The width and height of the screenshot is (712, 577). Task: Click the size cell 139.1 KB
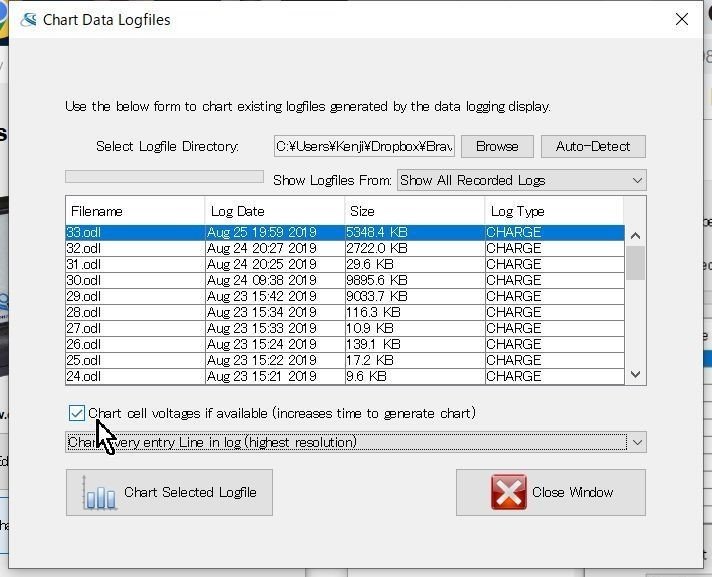click(373, 344)
